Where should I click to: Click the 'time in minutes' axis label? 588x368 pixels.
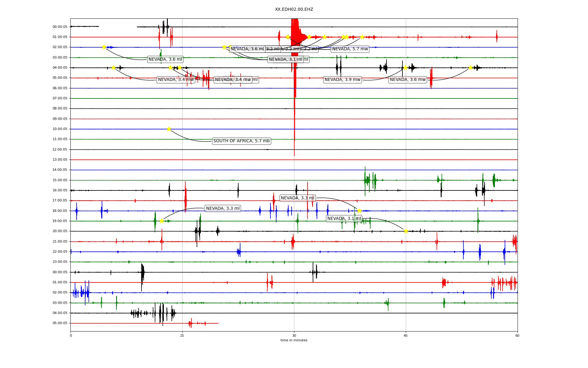[x=294, y=340]
